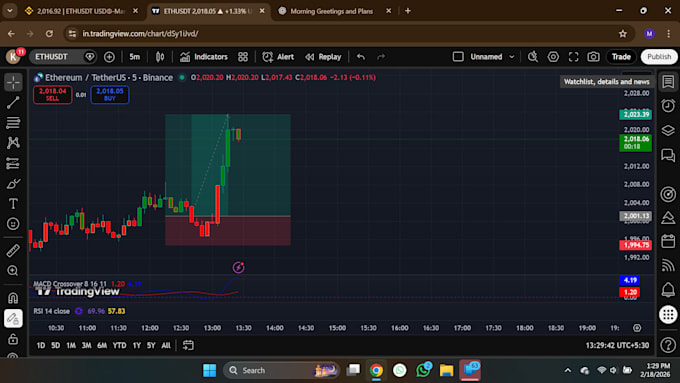Select the text annotation tool
This screenshot has height=383, width=680.
point(13,203)
